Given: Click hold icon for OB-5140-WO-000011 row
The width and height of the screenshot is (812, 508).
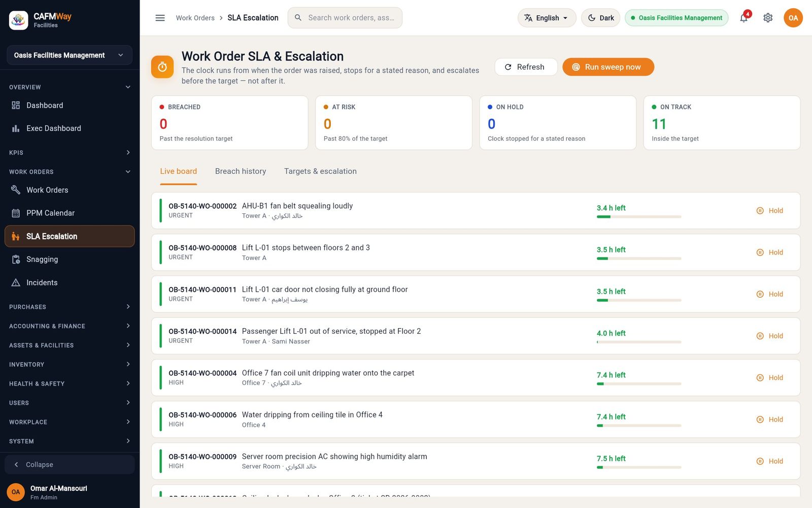Looking at the screenshot, I should [760, 294].
